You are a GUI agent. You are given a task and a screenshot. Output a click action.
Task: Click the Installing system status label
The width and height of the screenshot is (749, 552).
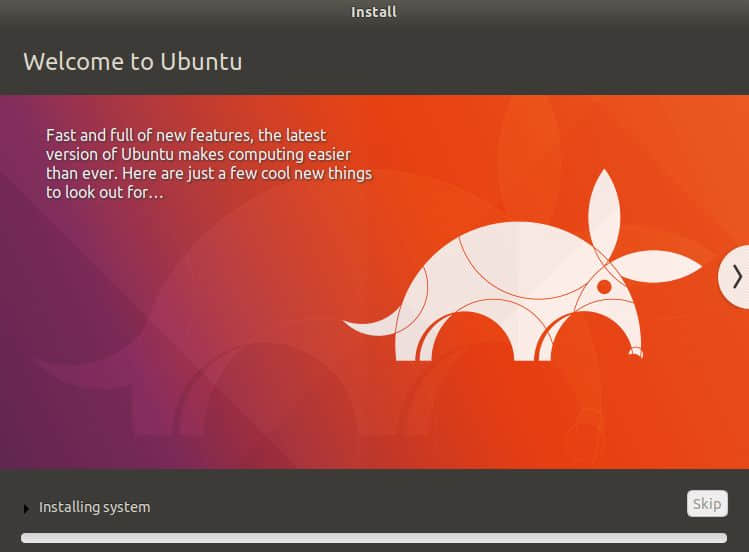pos(94,507)
